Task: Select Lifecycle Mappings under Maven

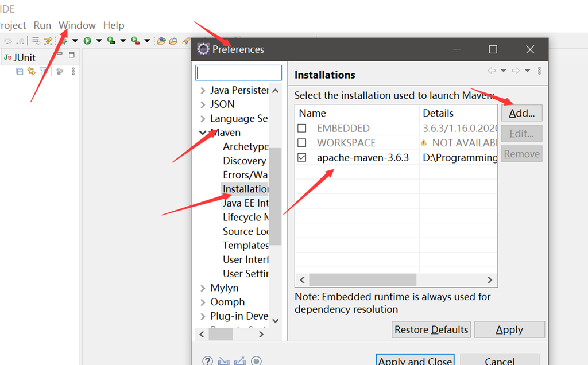Action: [x=246, y=218]
